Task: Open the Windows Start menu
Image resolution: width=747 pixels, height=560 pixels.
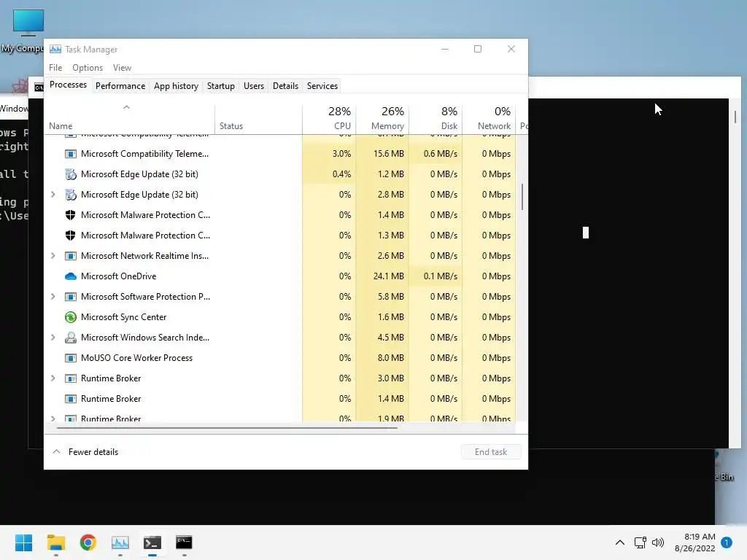Action: [x=23, y=542]
